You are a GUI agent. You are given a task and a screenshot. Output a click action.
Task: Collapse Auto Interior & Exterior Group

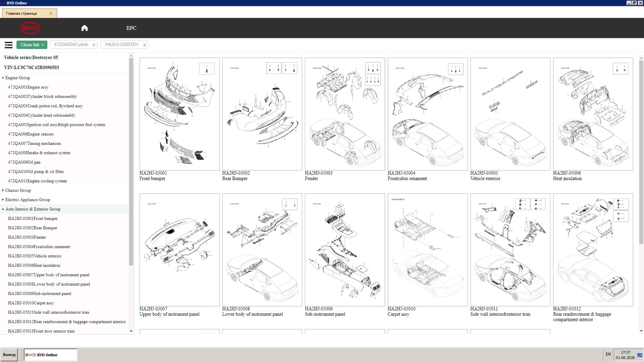point(3,209)
